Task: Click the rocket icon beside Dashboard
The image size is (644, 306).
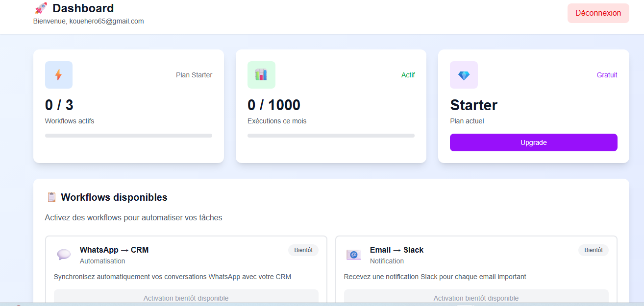Action: pos(41,8)
